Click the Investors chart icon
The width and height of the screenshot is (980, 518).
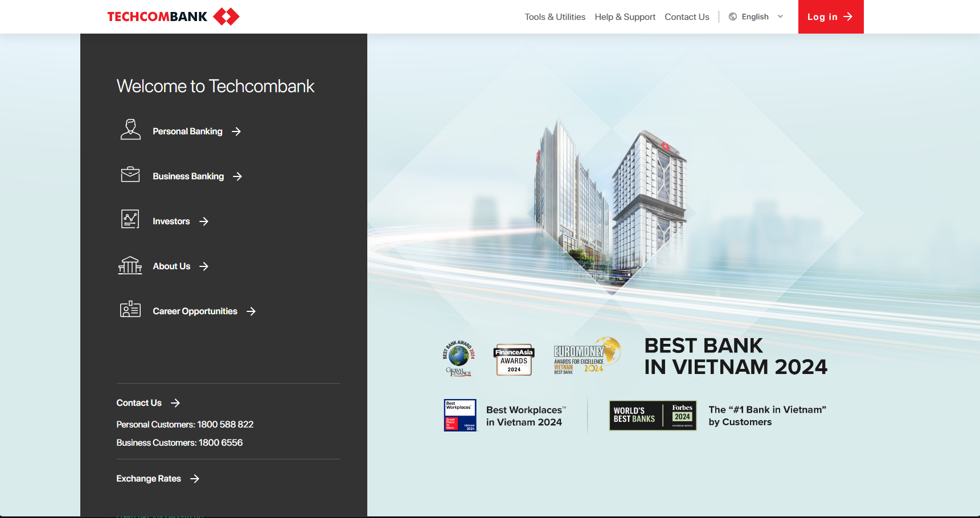[130, 219]
